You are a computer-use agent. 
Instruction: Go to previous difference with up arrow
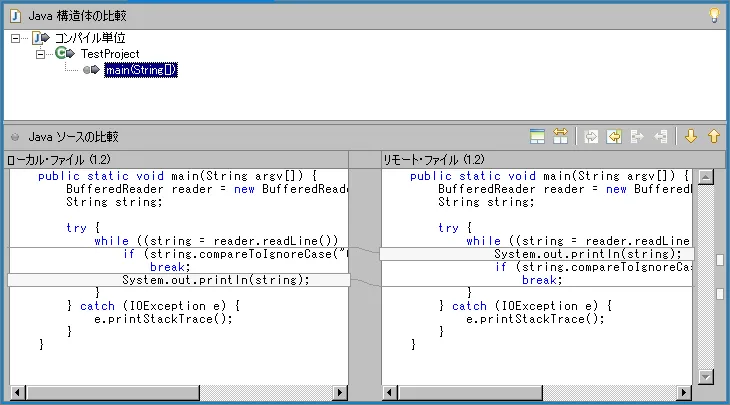(713, 136)
